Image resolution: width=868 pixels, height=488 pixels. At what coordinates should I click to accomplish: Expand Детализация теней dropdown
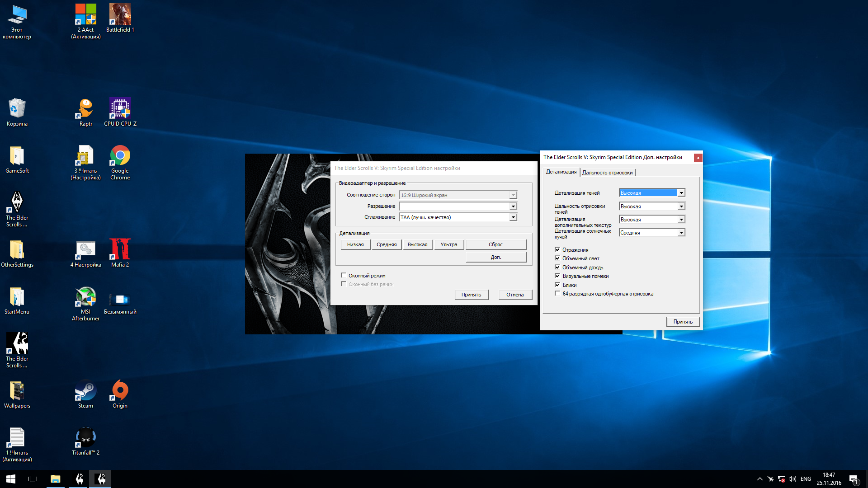(681, 193)
